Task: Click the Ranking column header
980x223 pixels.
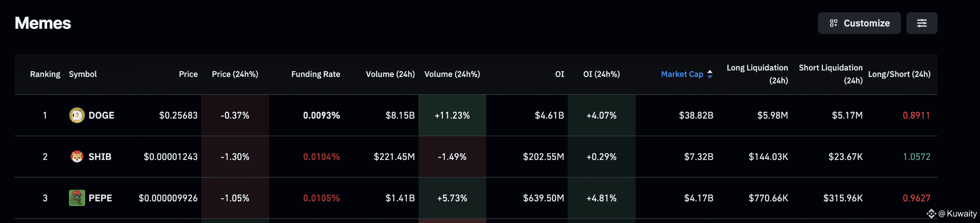Action: tap(45, 74)
